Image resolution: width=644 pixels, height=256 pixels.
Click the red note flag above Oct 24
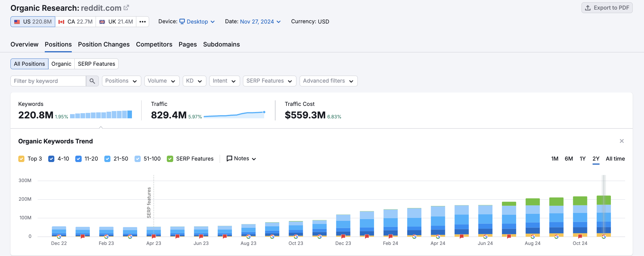(580, 236)
